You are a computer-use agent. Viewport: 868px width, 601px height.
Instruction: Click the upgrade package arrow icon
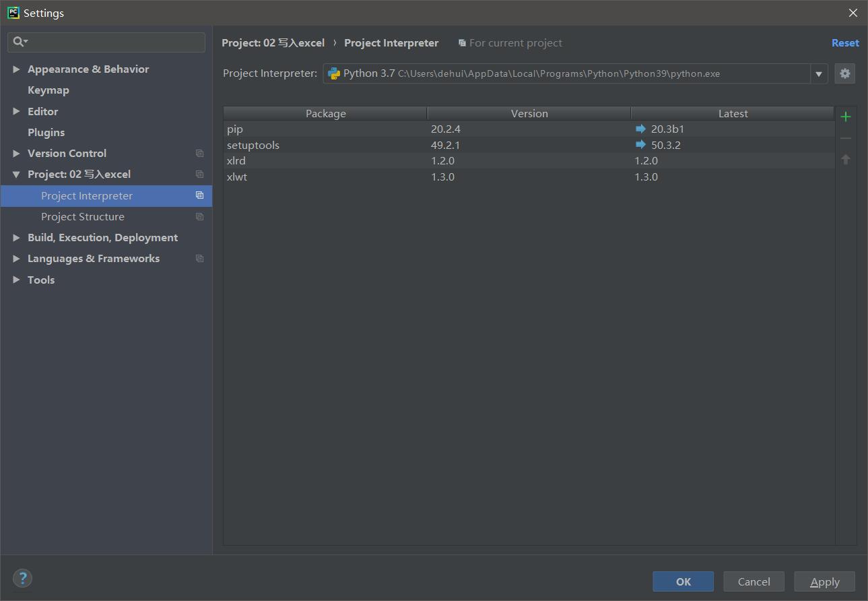846,160
